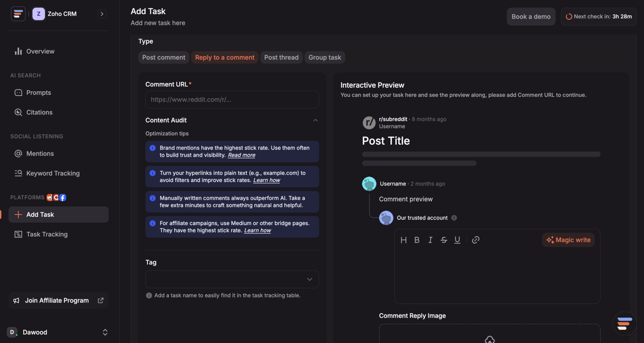Toggle italic formatting in editor

(x=430, y=240)
